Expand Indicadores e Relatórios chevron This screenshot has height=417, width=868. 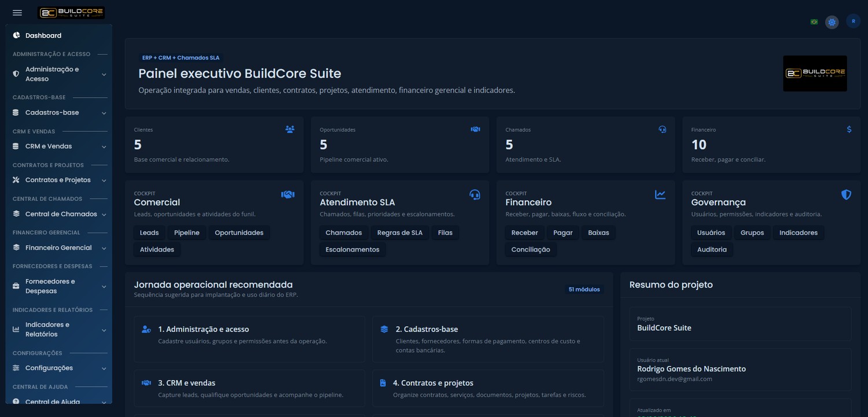(104, 330)
